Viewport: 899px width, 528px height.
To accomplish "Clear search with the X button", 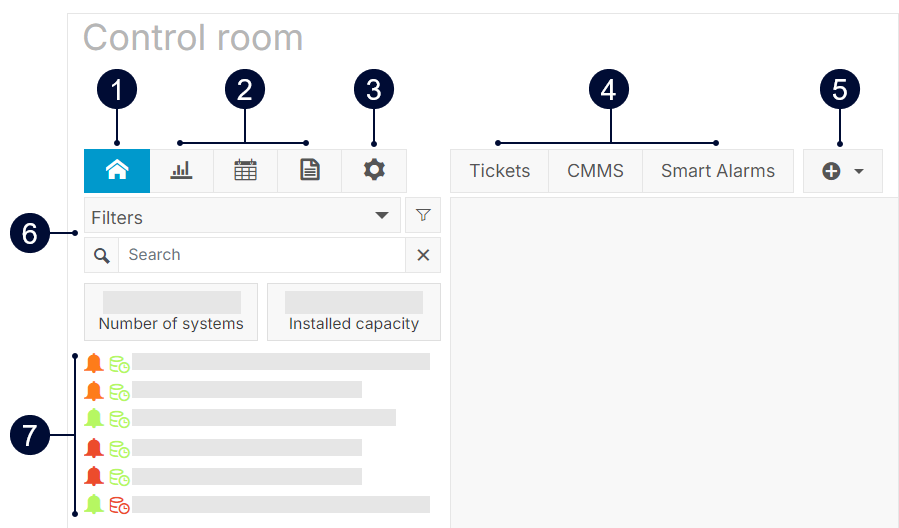I will [x=423, y=255].
